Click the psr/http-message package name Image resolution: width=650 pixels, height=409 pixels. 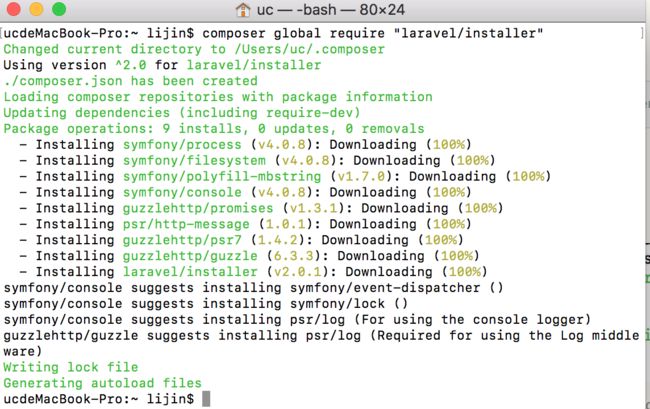[x=186, y=224]
